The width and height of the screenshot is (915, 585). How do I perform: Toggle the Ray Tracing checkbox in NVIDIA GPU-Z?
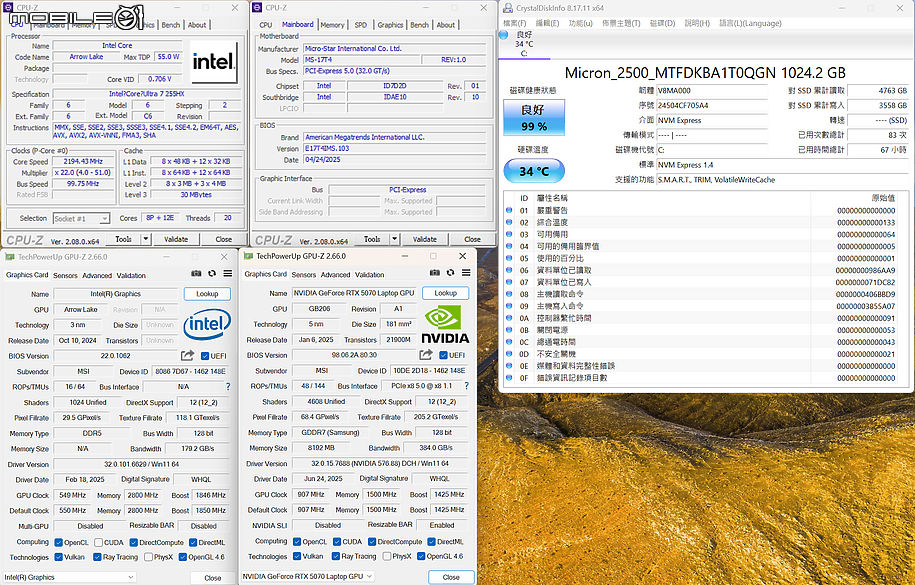pos(336,556)
